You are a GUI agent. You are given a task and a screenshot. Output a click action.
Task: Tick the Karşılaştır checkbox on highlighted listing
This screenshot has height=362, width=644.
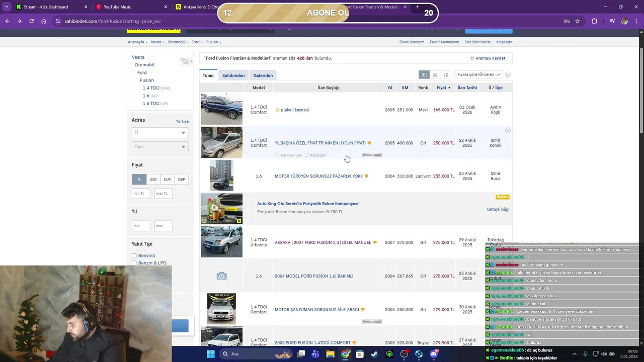[307, 155]
